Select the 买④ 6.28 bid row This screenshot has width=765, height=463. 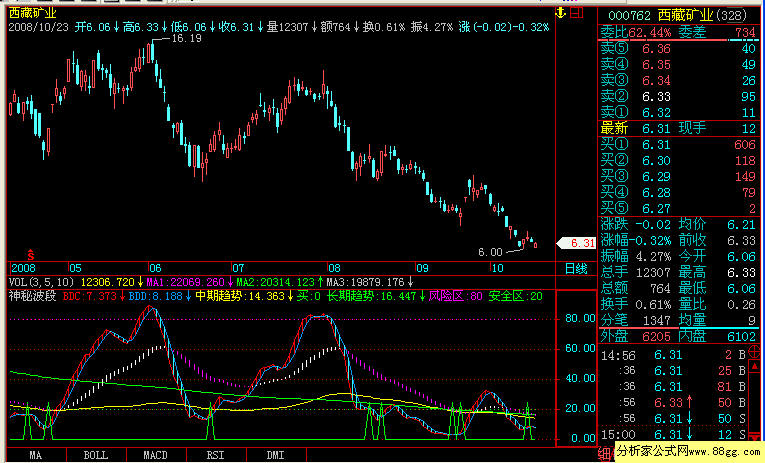pyautogui.click(x=678, y=193)
